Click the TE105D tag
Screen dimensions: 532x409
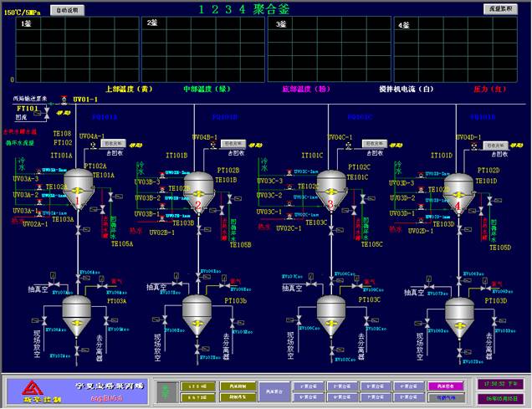click(500, 248)
